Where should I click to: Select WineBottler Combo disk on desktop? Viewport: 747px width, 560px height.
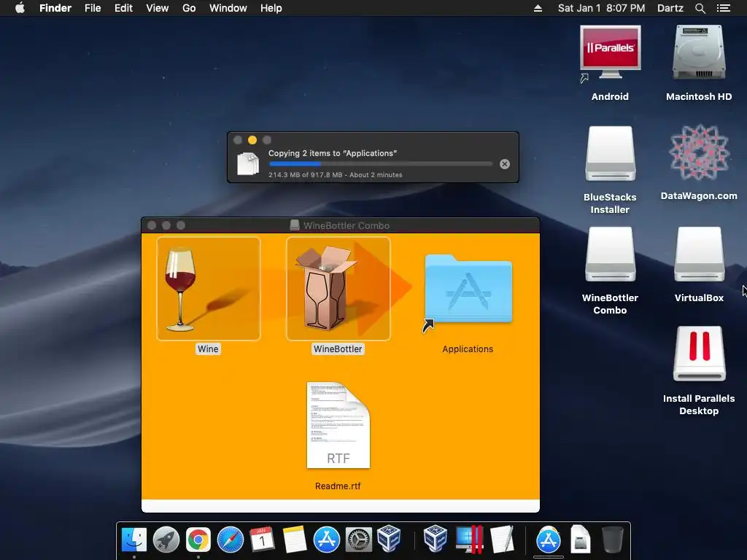pos(610,254)
